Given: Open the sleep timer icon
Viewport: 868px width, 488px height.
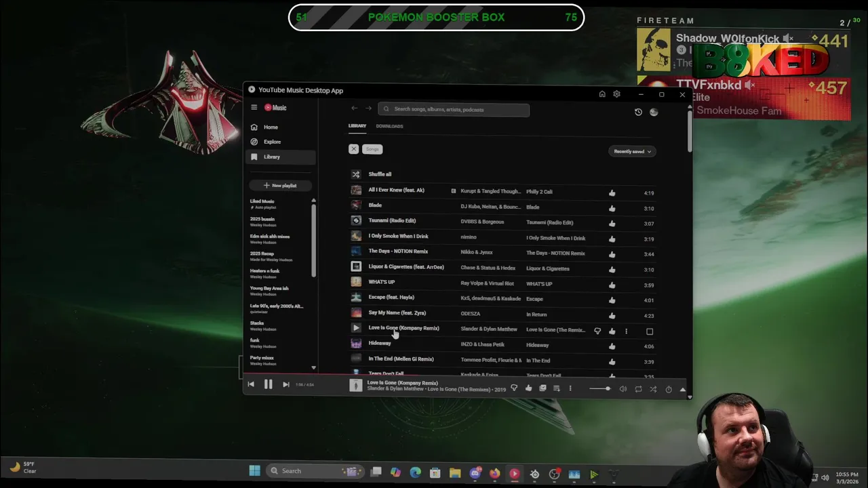Looking at the screenshot, I should click(669, 389).
